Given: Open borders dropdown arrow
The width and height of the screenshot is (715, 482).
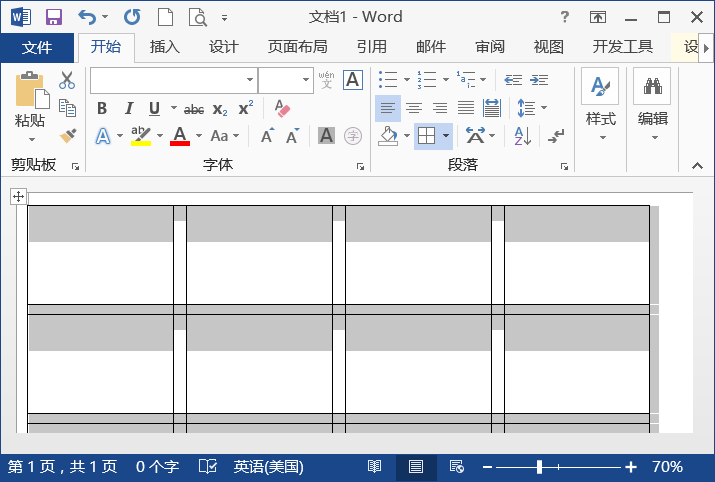Looking at the screenshot, I should pyautogui.click(x=446, y=136).
